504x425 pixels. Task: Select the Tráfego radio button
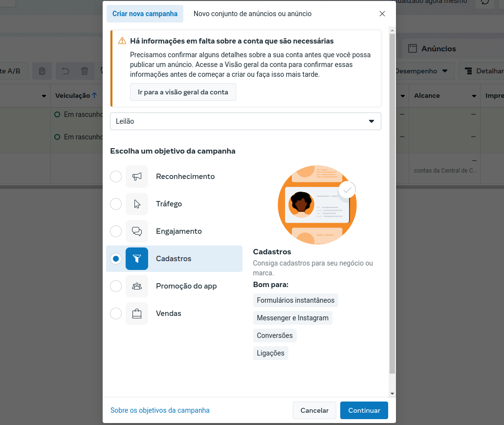pyautogui.click(x=116, y=204)
